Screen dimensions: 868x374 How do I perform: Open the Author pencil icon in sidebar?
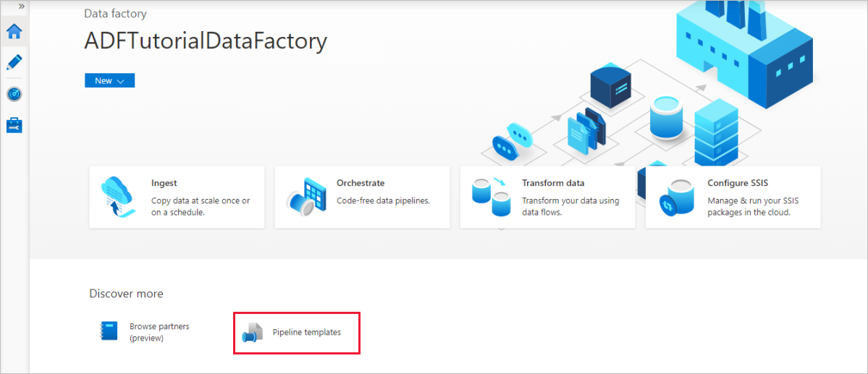coord(14,62)
